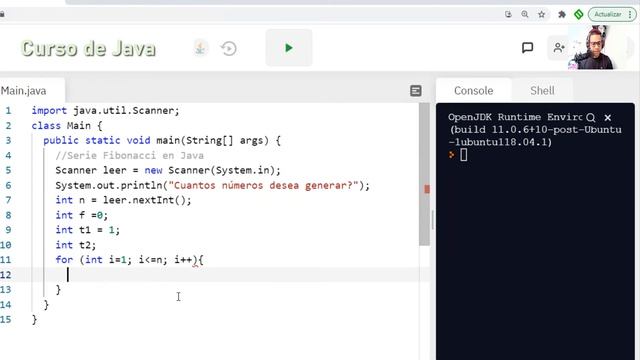Open the browser three-dot menu

631,14
